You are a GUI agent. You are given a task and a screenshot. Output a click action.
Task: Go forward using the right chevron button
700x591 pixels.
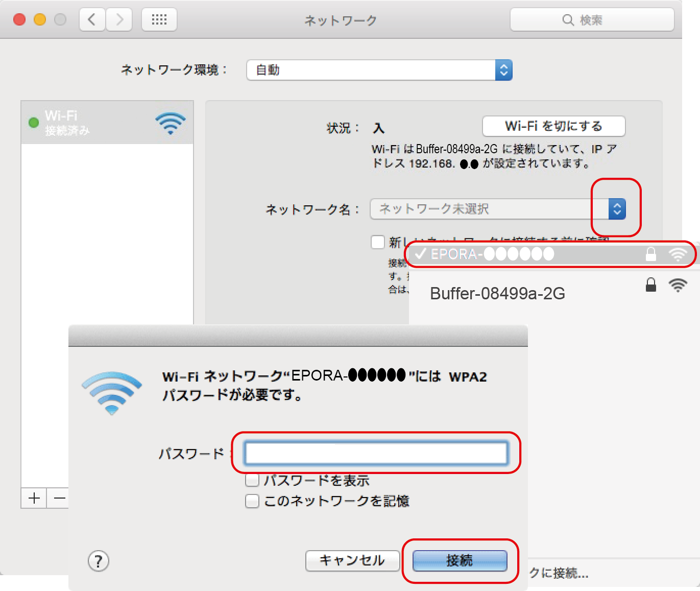click(x=119, y=20)
